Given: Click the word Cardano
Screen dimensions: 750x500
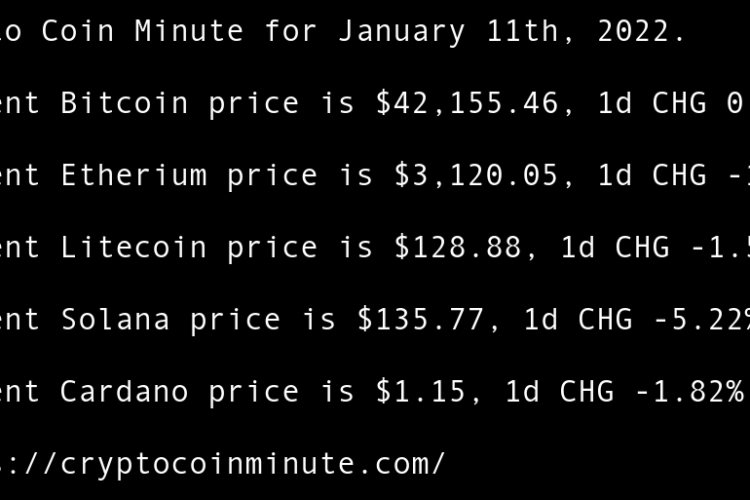Looking at the screenshot, I should pyautogui.click(x=124, y=391).
